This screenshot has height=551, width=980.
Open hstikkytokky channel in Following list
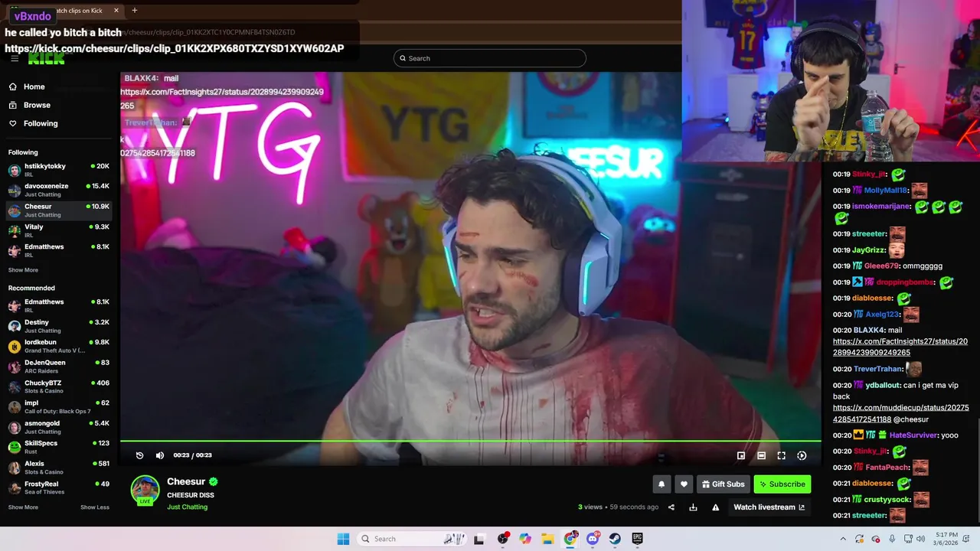tap(59, 169)
